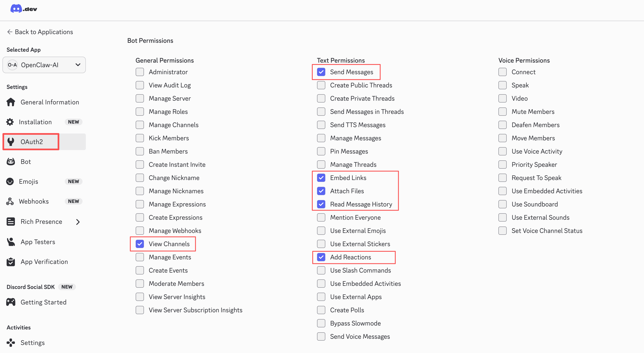Open the Getting Started page
The width and height of the screenshot is (644, 353).
pos(43,302)
